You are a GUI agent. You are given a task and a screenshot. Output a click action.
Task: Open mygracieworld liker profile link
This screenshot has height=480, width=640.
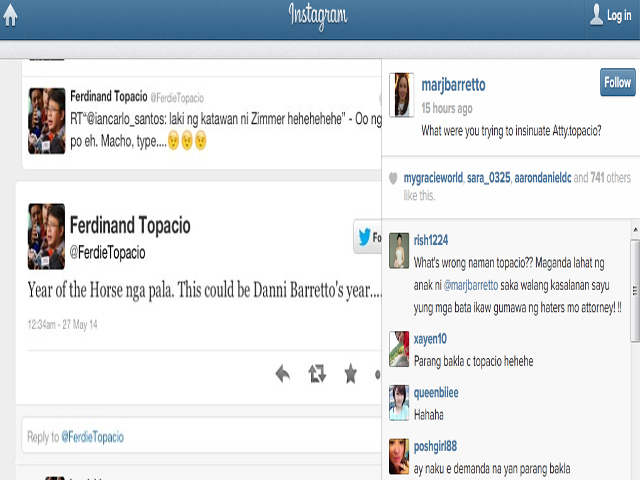(x=432, y=178)
